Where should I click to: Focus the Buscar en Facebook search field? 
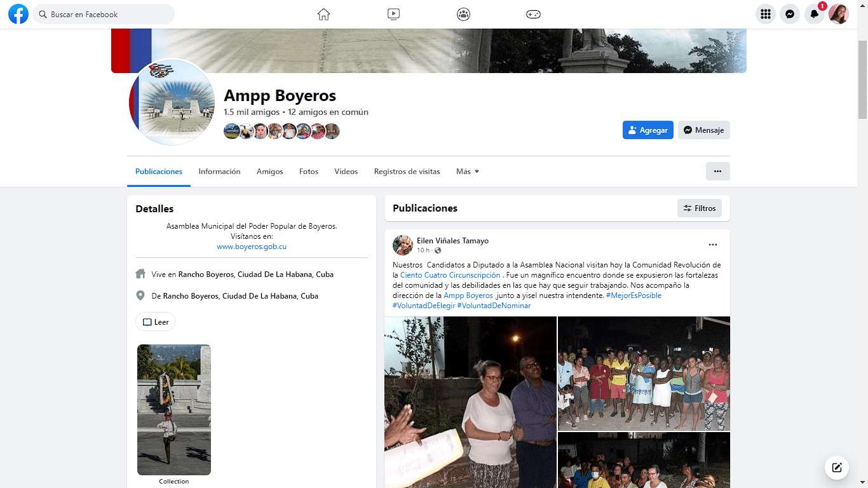[104, 14]
